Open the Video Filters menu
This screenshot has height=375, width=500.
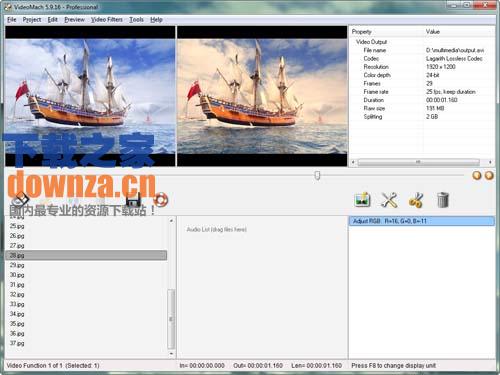coord(107,20)
